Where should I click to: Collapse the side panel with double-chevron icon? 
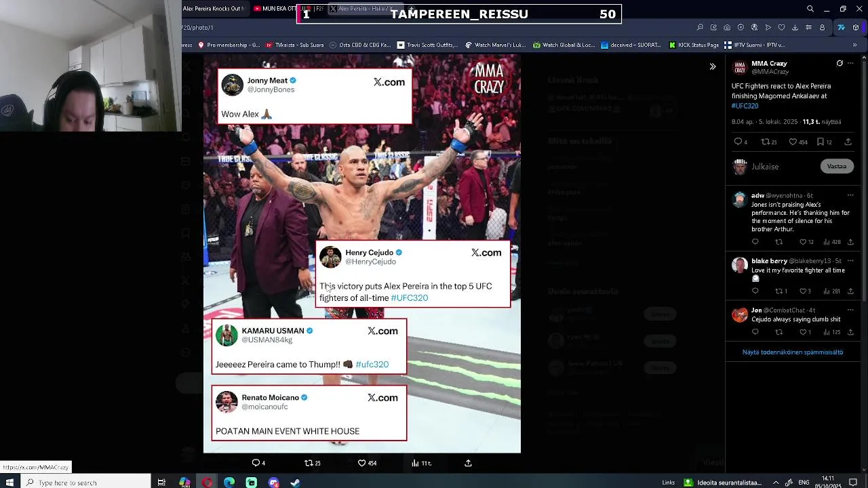pyautogui.click(x=712, y=66)
